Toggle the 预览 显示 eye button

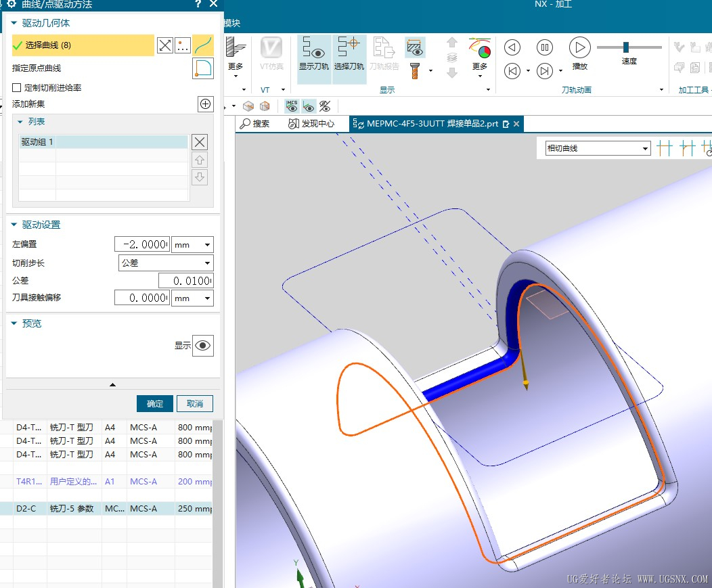[x=203, y=345]
